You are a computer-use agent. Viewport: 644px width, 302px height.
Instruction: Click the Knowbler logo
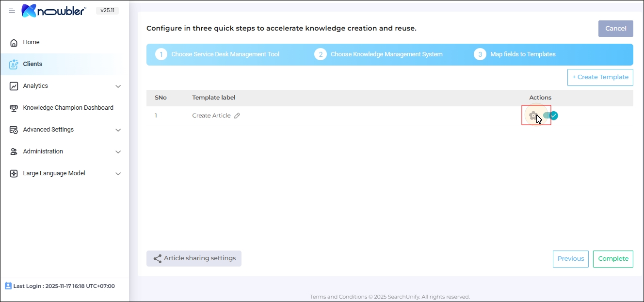[x=54, y=11]
